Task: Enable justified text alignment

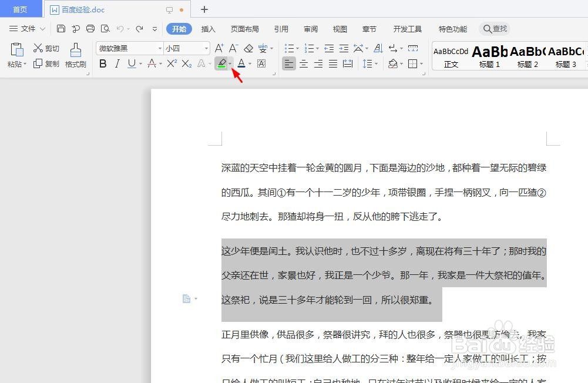Action: click(332, 63)
